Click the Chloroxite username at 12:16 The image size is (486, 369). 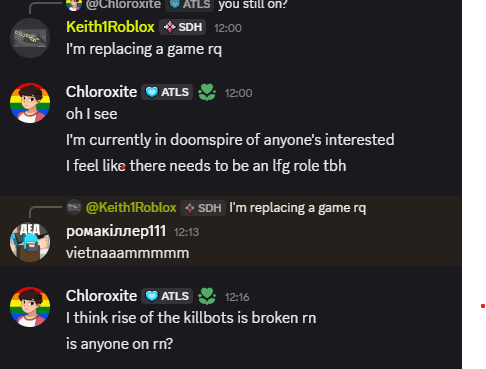tap(101, 296)
